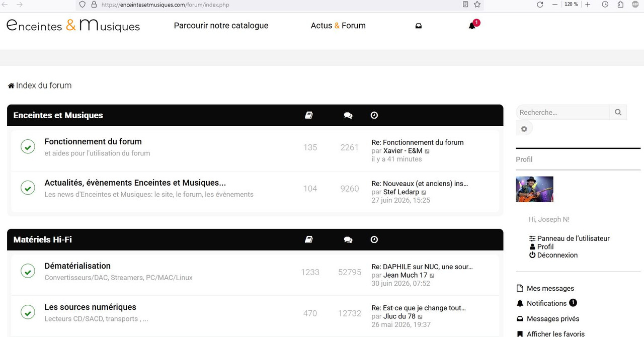The width and height of the screenshot is (644, 337).
Task: Open advanced search gear icon
Action: click(x=524, y=129)
